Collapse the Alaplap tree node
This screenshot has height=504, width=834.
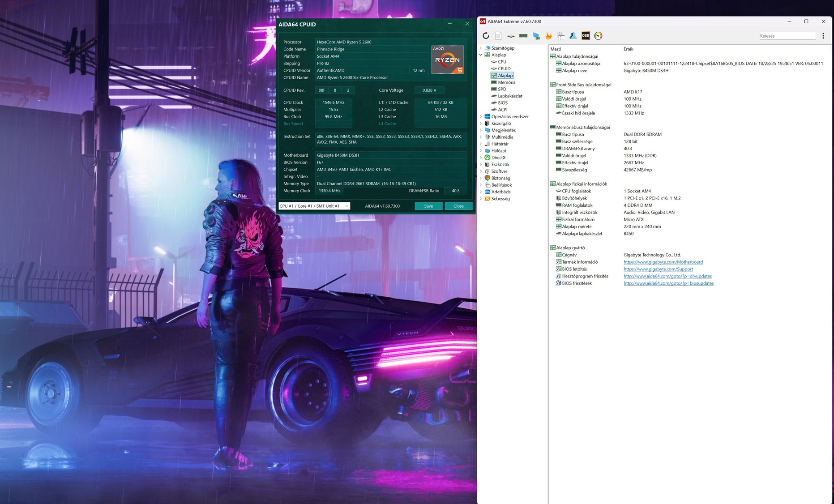[x=481, y=55]
